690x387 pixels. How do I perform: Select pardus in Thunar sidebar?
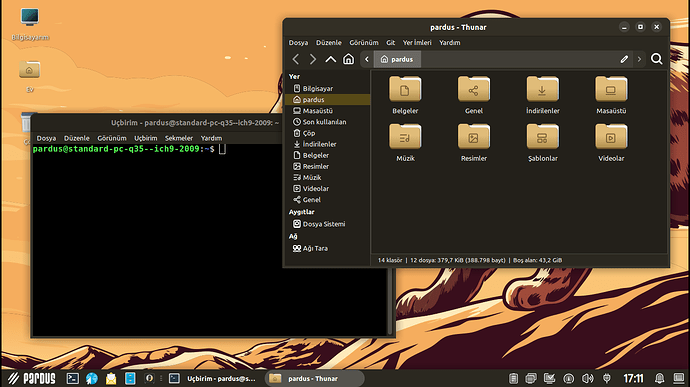pyautogui.click(x=327, y=100)
